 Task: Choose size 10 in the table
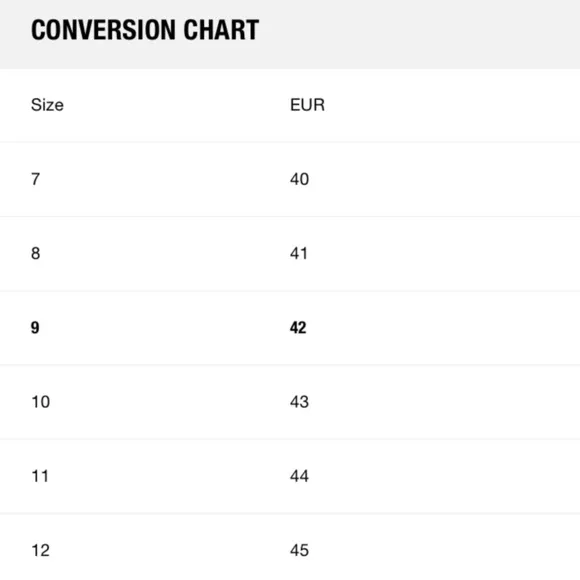(41, 402)
